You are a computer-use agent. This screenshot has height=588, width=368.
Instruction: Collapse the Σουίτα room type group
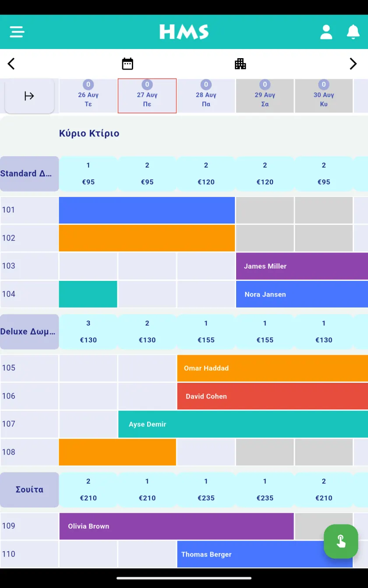(29, 490)
